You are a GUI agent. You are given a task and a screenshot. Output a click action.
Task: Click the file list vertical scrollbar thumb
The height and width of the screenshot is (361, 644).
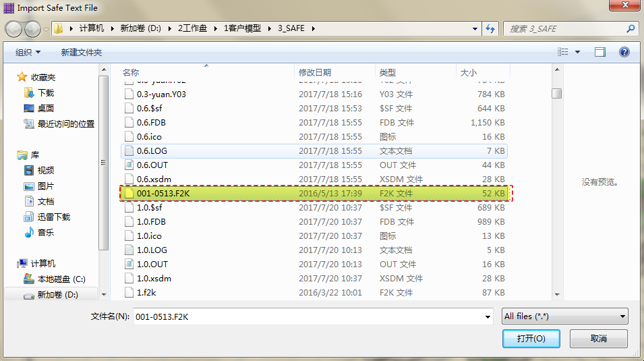click(x=556, y=94)
